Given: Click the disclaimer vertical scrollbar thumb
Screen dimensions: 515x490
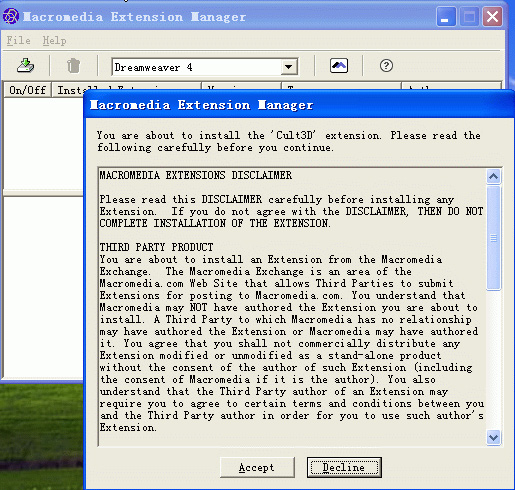Looking at the screenshot, I should [493, 238].
